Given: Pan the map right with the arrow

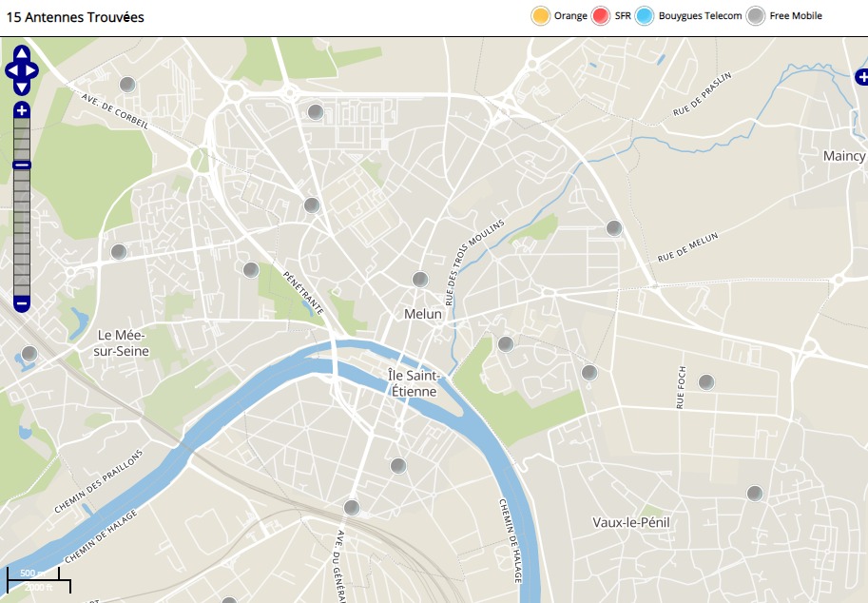Looking at the screenshot, I should 32,70.
